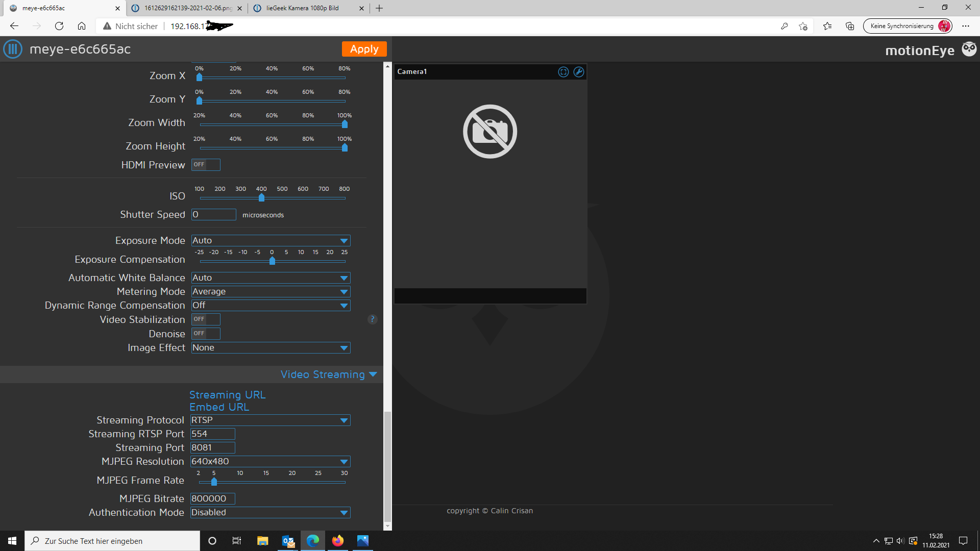This screenshot has height=551, width=980.
Task: Click the ISO slider handle
Action: [x=261, y=198]
